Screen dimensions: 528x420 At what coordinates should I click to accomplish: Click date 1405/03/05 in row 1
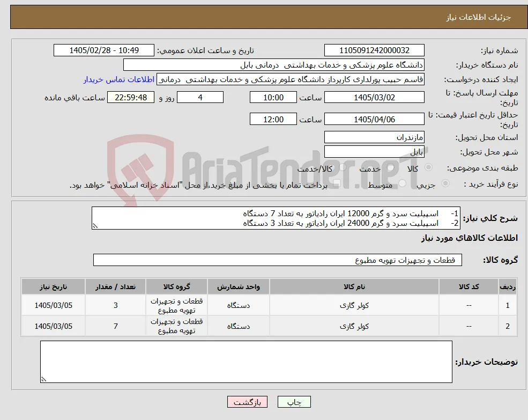pos(53,305)
